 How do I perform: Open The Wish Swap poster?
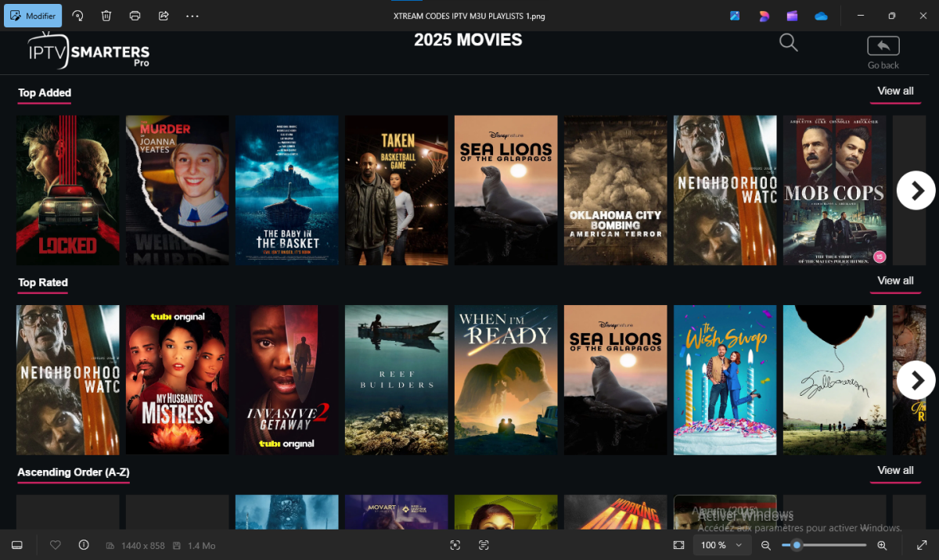tap(725, 380)
